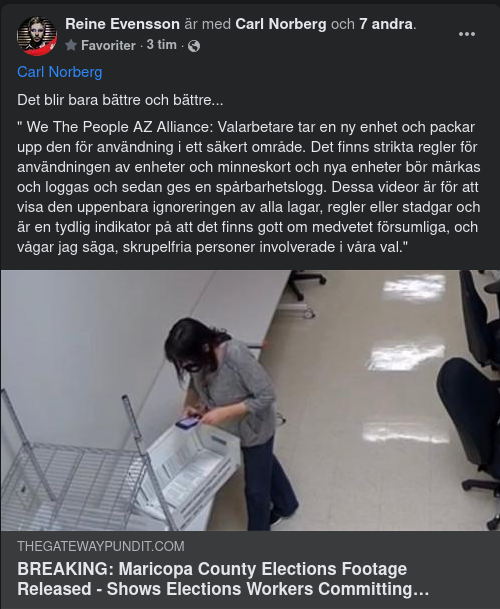500x609 pixels.
Task: Click the 3 tim timestamp
Action: (162, 45)
